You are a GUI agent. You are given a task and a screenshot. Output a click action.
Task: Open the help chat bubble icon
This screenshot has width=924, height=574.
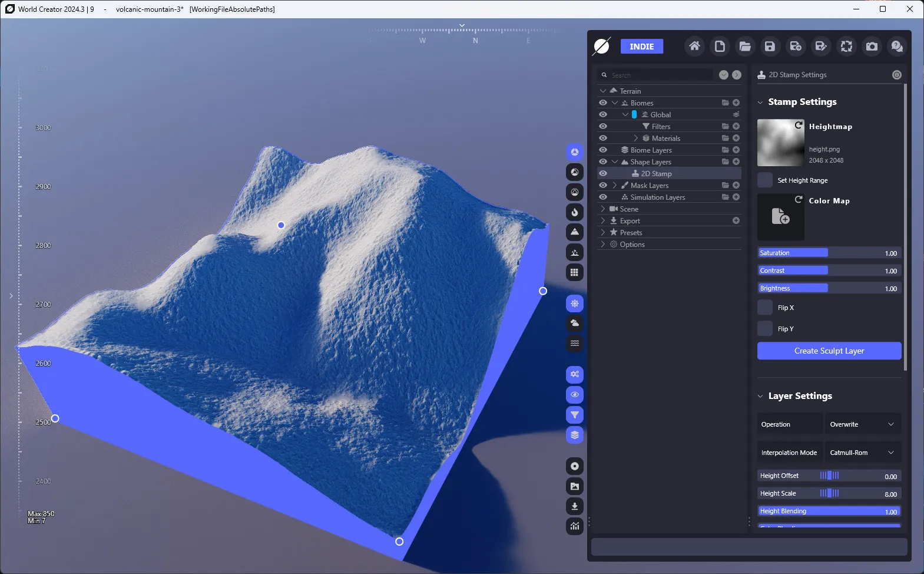click(x=897, y=46)
